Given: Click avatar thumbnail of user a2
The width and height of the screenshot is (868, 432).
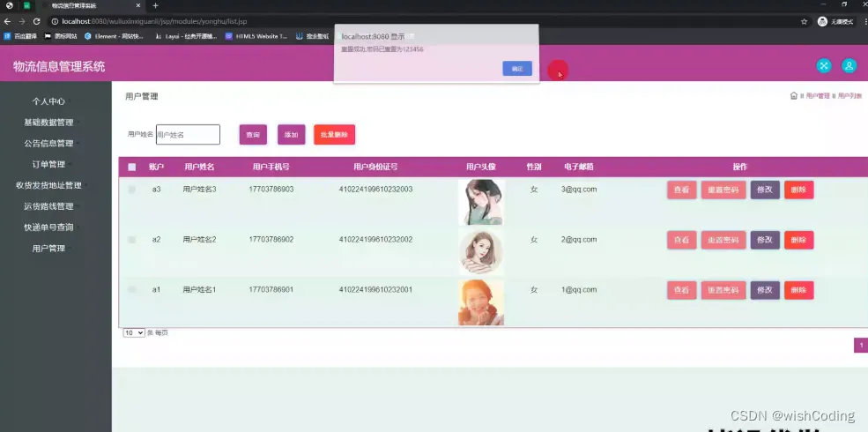Looking at the screenshot, I should pos(481,252).
